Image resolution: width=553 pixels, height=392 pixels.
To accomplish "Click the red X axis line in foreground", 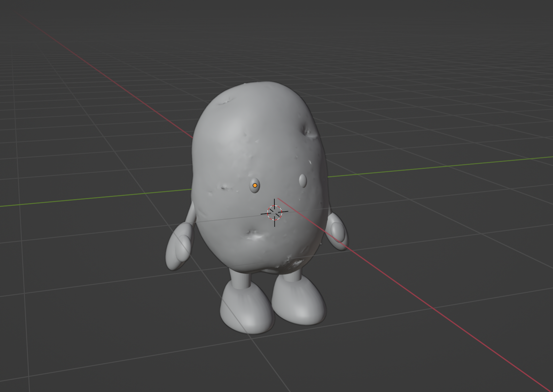I will 442,314.
